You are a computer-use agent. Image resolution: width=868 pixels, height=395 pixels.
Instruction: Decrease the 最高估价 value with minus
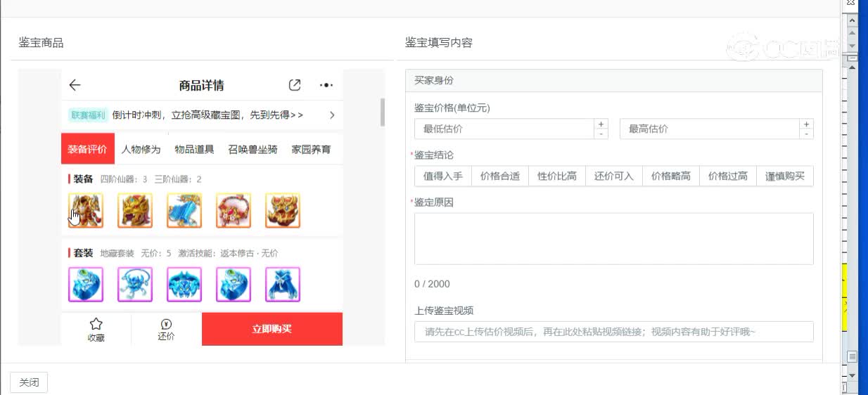pyautogui.click(x=806, y=134)
